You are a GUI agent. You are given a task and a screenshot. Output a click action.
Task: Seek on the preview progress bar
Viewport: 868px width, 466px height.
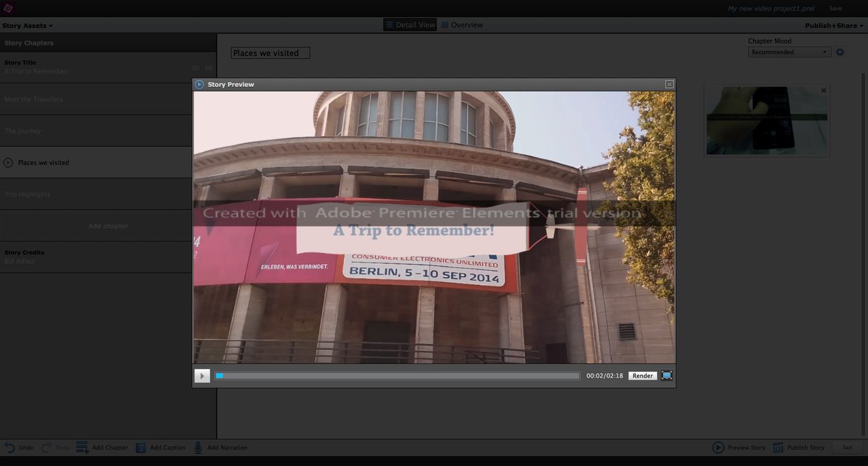click(x=397, y=376)
